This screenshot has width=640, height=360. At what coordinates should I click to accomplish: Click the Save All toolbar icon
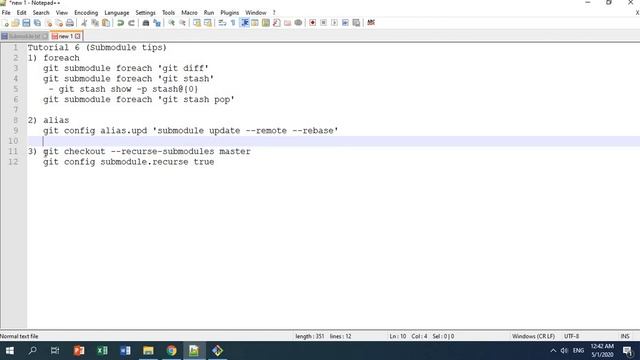[x=37, y=23]
